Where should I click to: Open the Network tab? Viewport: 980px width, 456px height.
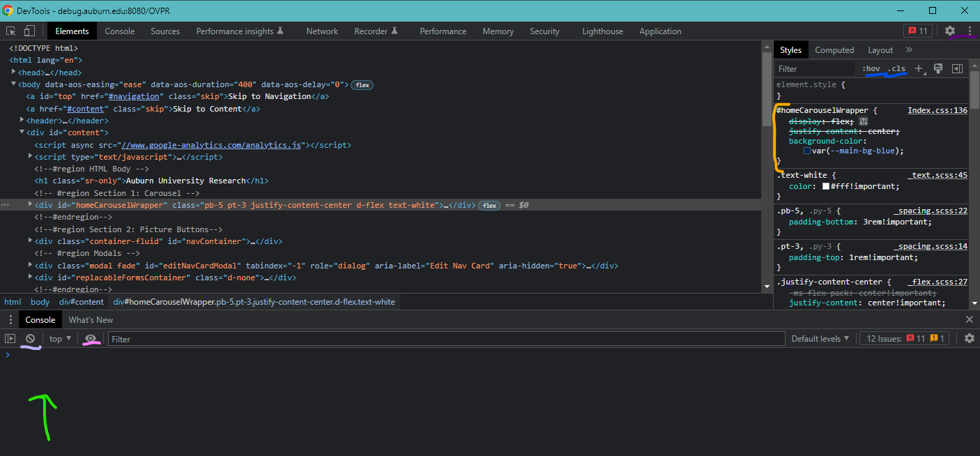(x=322, y=31)
